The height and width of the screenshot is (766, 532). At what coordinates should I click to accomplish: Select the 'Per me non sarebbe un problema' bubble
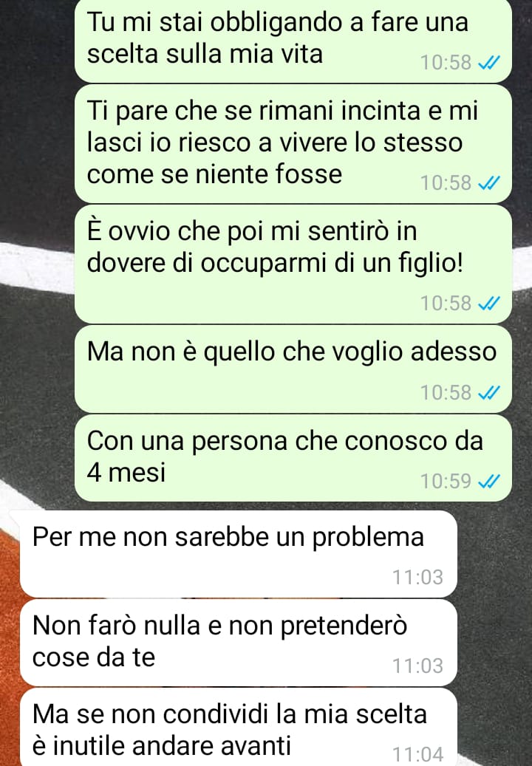pos(239,554)
